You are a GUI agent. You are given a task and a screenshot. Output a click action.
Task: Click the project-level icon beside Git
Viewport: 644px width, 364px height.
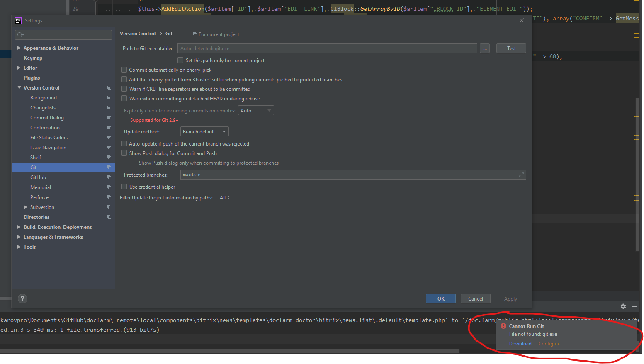pyautogui.click(x=109, y=167)
